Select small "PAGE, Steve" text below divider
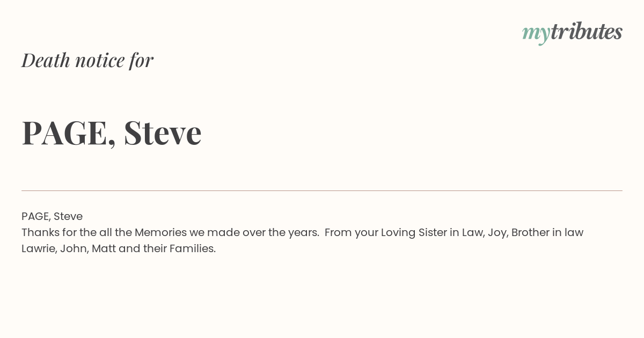This screenshot has width=644, height=338. (52, 216)
